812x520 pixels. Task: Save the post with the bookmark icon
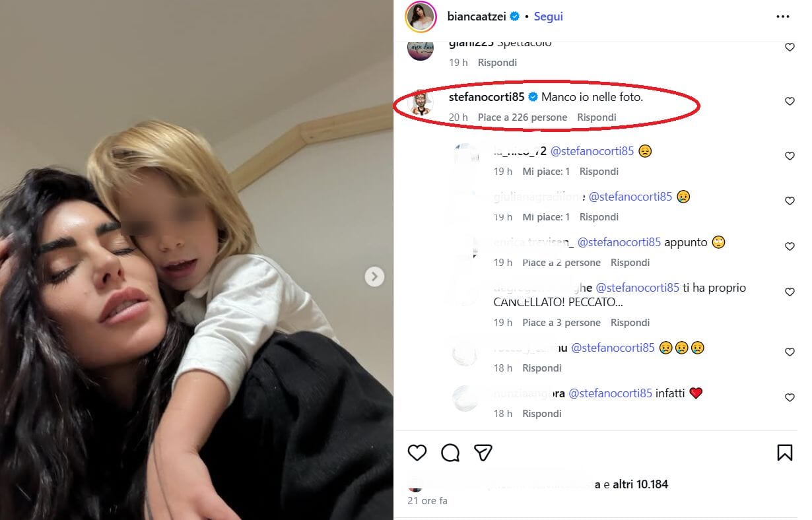[x=784, y=453]
